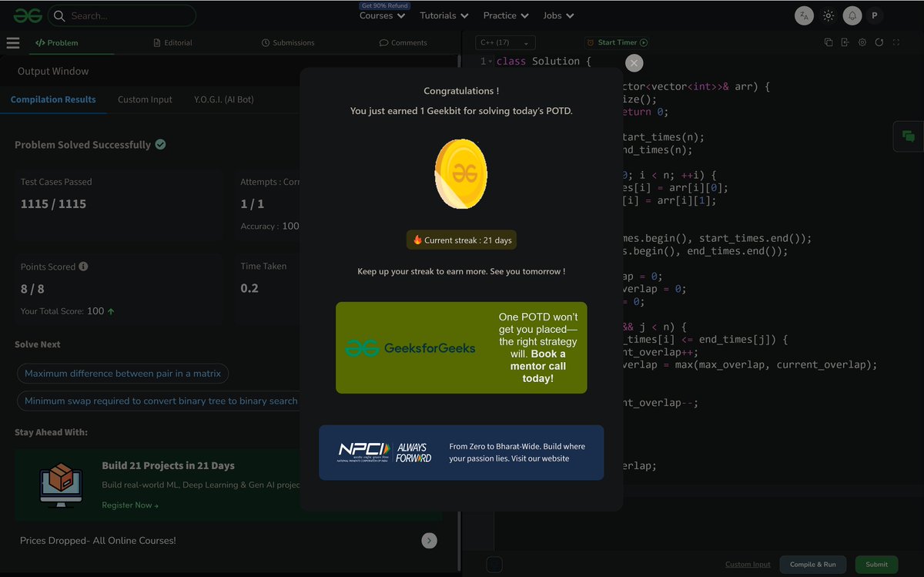The width and height of the screenshot is (924, 577).
Task: Click the Points Scored info icon
Action: 83,267
